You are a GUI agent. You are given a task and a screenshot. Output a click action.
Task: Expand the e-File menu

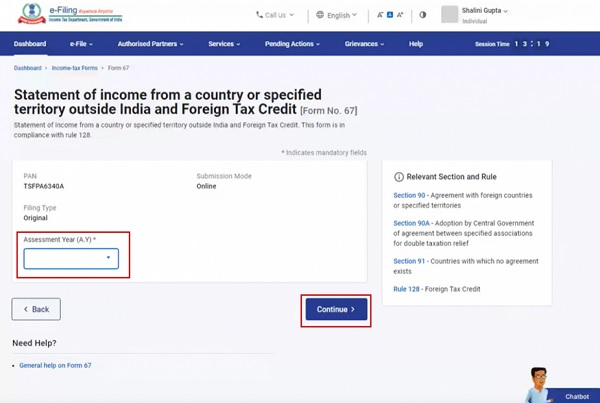pos(81,44)
